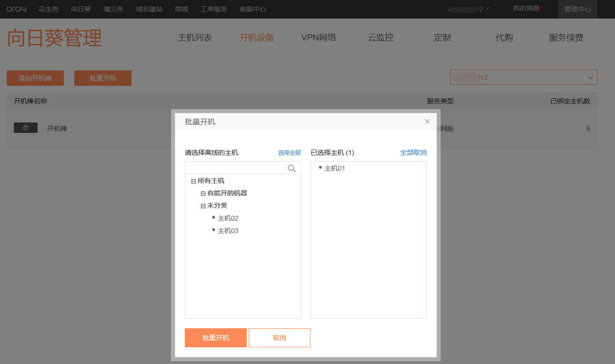Screen dimensions: 615x364
Task: Click the Oray logo in top bar
Action: click(x=16, y=9)
